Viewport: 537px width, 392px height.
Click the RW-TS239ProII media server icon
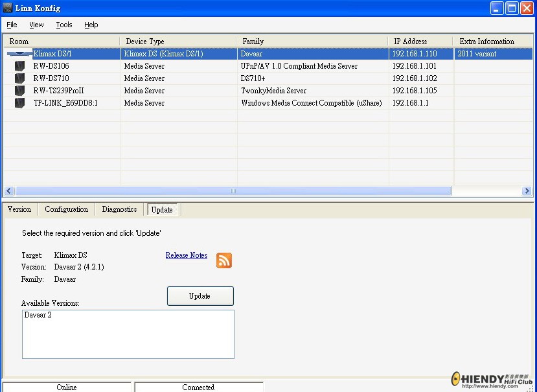click(20, 91)
